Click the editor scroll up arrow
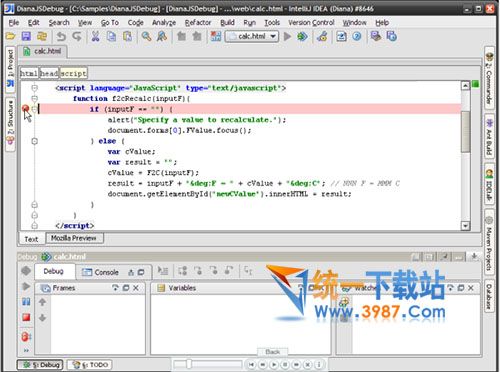 pyautogui.click(x=465, y=86)
